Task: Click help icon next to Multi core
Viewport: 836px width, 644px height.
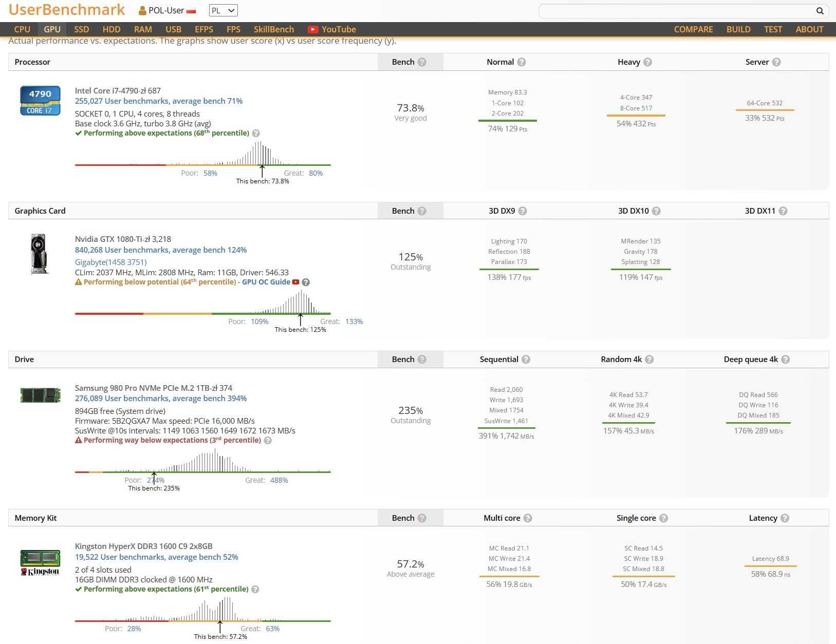Action: coord(528,518)
